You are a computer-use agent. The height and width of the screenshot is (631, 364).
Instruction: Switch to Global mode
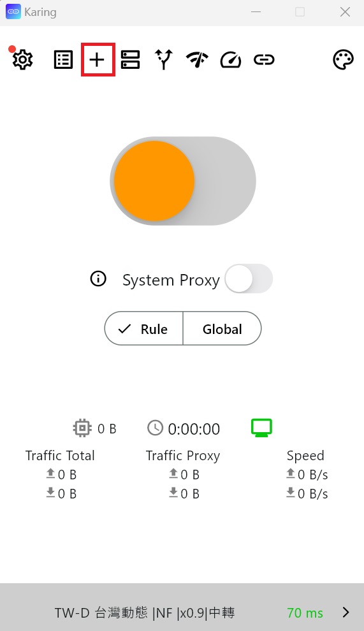(222, 328)
